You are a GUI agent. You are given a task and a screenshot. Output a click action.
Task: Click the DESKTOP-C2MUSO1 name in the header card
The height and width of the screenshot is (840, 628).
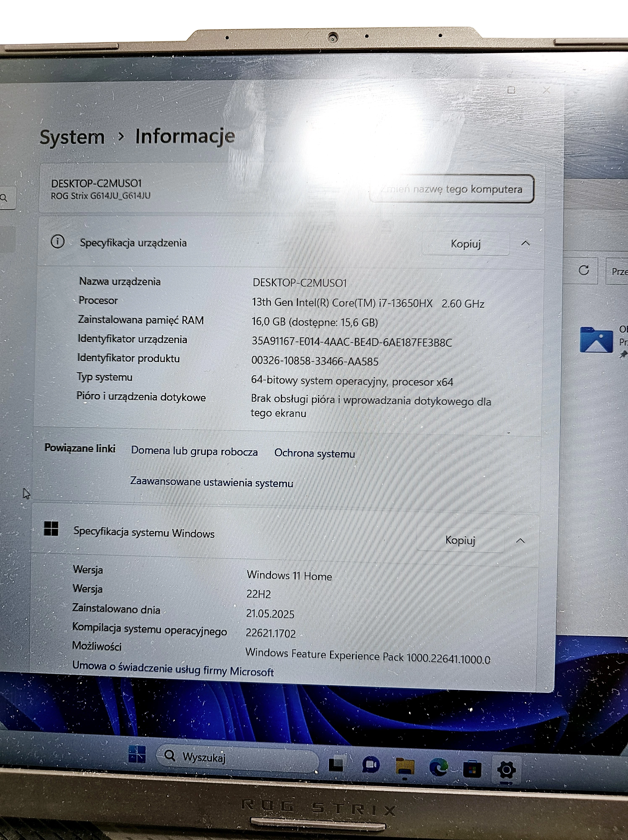[x=96, y=183]
